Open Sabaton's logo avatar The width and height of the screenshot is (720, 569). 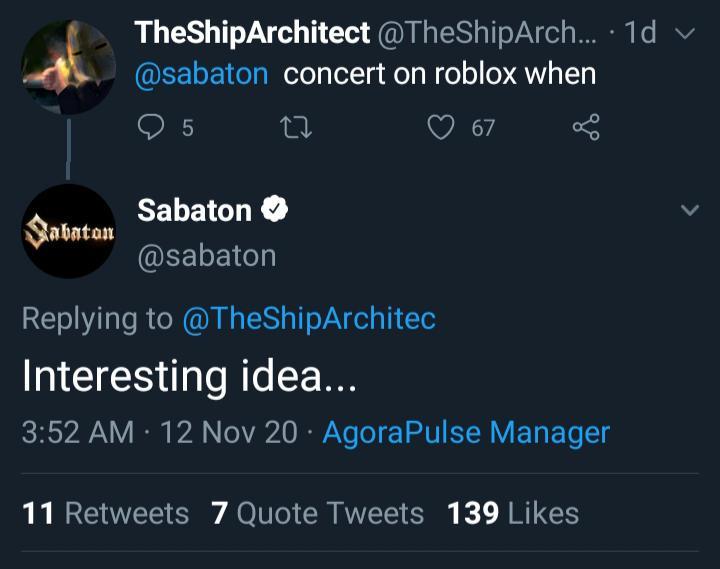click(68, 231)
